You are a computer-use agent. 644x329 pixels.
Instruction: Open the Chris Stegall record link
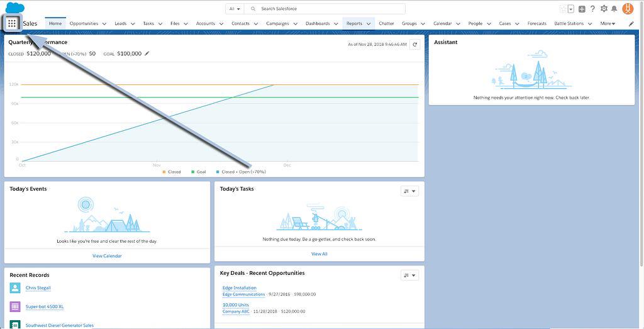pos(38,288)
